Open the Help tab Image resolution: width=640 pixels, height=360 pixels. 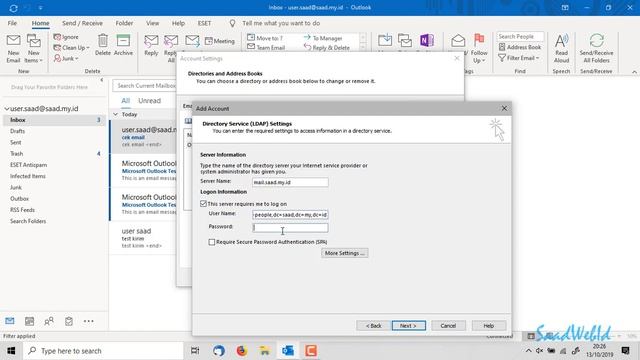[178, 23]
